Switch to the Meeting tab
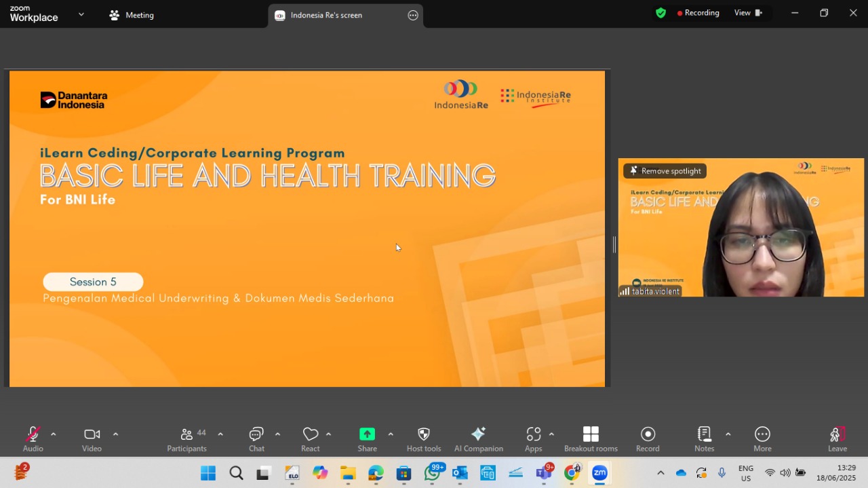The image size is (868, 488). click(132, 15)
